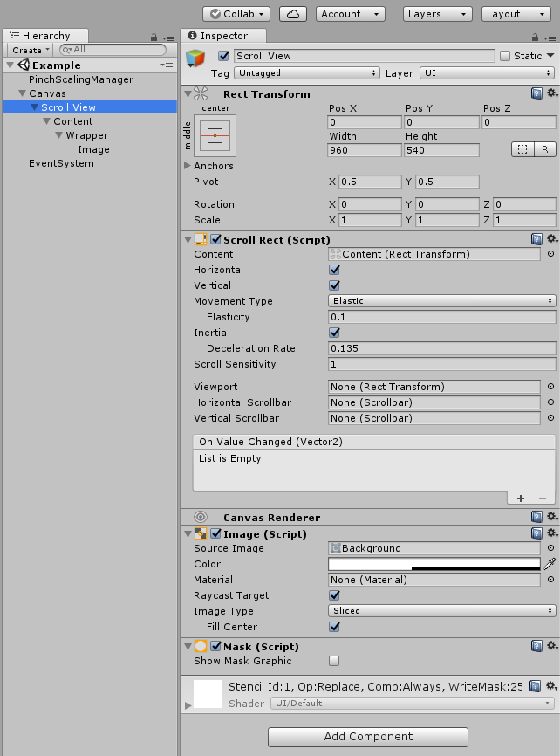Image resolution: width=560 pixels, height=756 pixels.
Task: Lock the Inspector panel
Action: click(535, 38)
